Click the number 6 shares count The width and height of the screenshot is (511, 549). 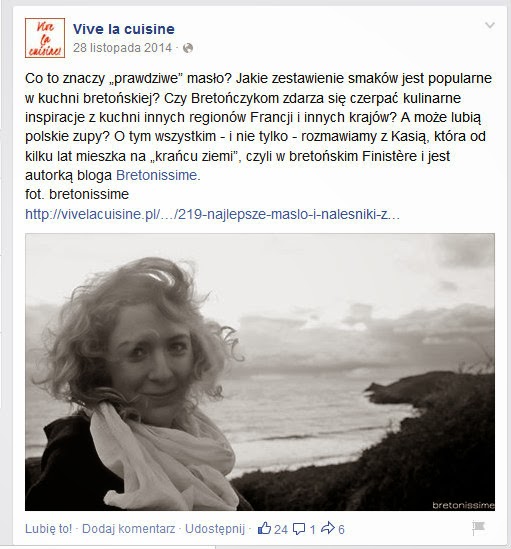coord(341,529)
